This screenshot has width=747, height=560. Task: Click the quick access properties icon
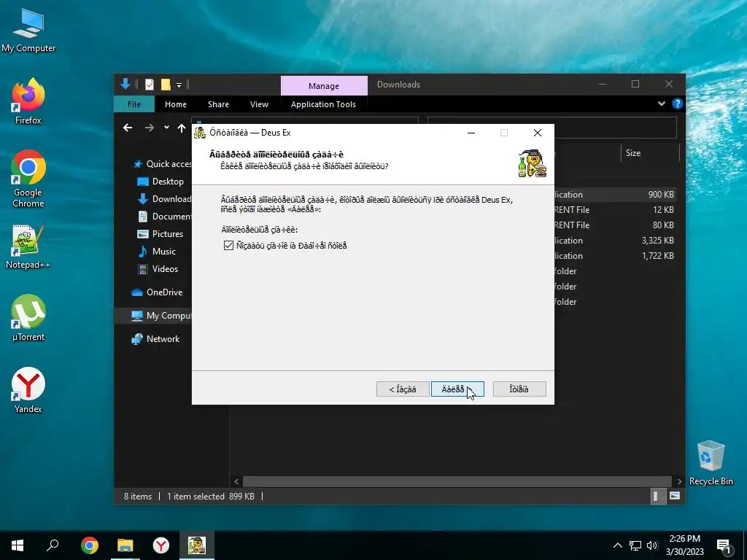tap(150, 85)
